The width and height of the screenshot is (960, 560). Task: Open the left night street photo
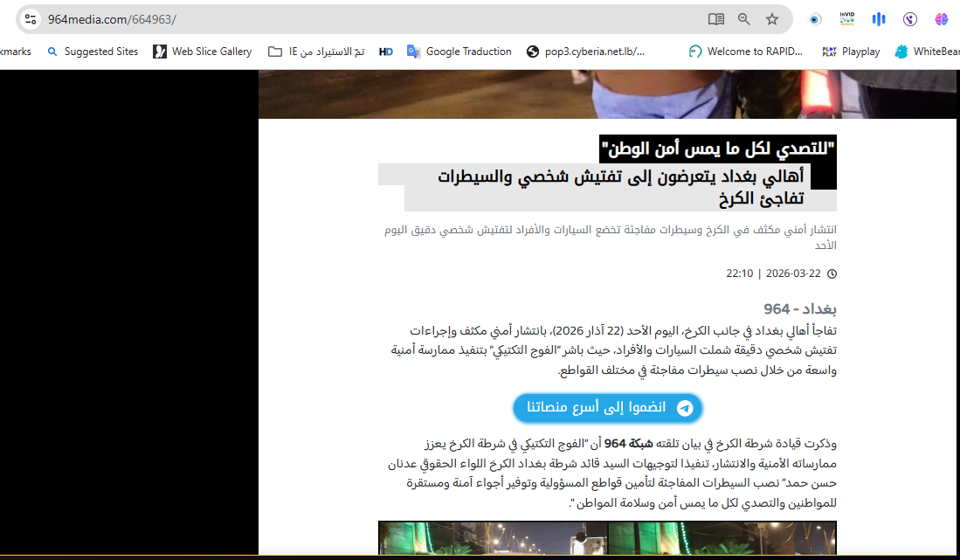[x=493, y=537]
